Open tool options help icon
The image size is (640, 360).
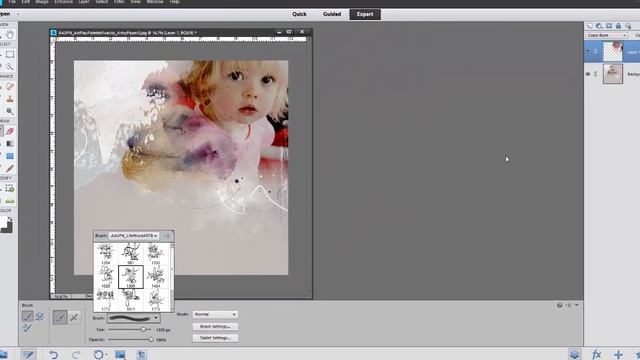[560, 305]
